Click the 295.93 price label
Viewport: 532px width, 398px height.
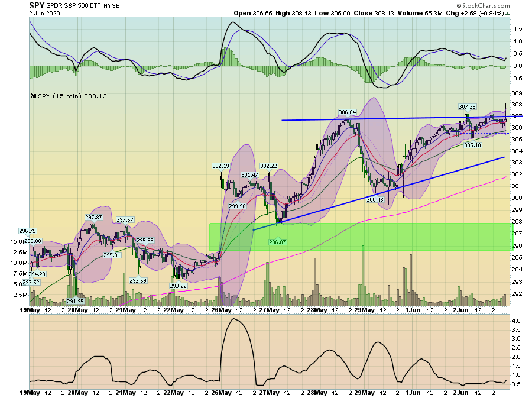(145, 241)
